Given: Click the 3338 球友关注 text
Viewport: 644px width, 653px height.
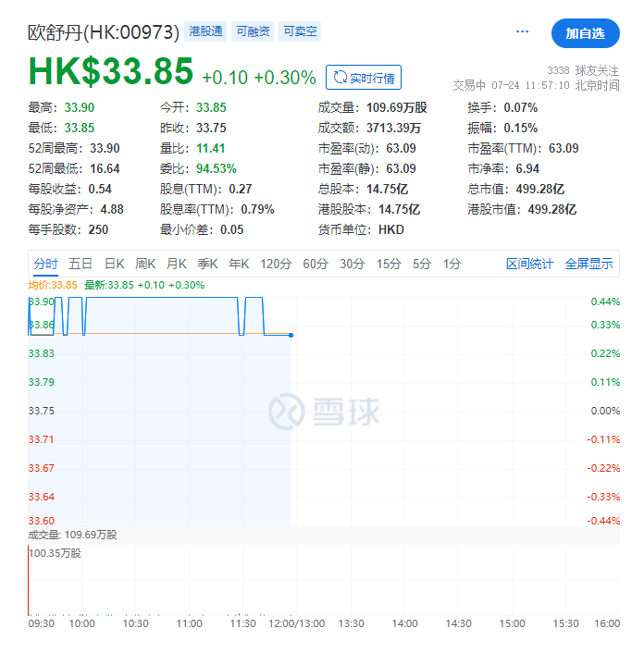Looking at the screenshot, I should click(x=583, y=70).
